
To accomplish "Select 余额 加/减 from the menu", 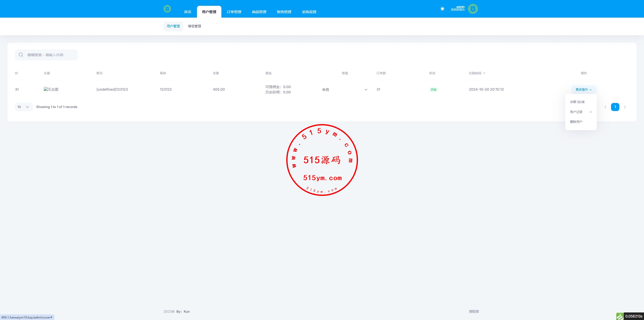I will point(577,102).
